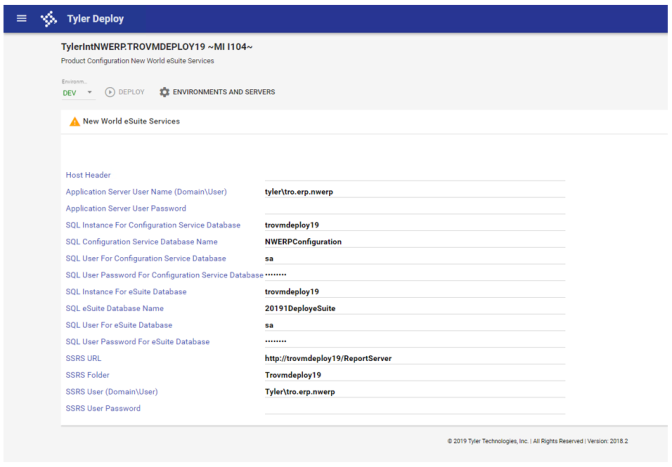The height and width of the screenshot is (467, 672).
Task: Click 'SQL Configuration Service Database Name' label
Action: click(x=141, y=242)
